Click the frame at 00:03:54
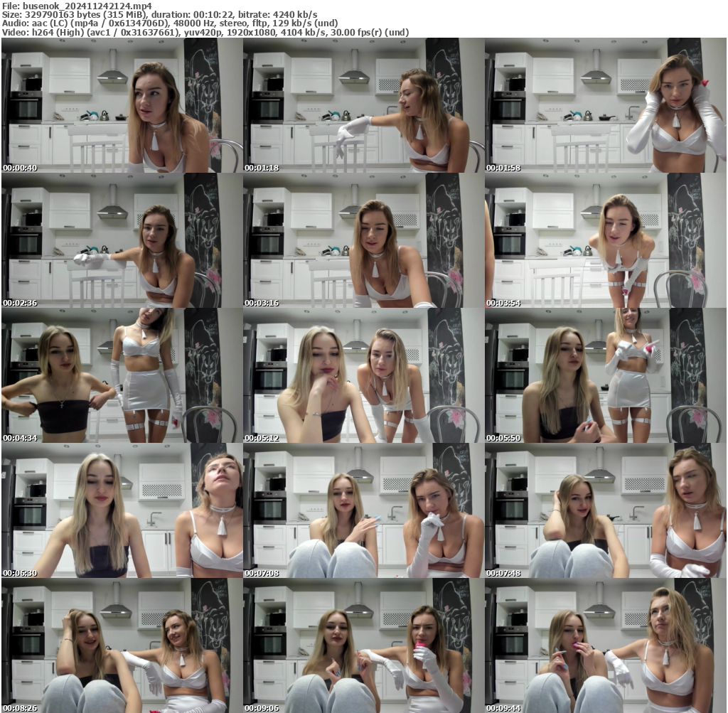This screenshot has height=713, width=728. pyautogui.click(x=606, y=238)
